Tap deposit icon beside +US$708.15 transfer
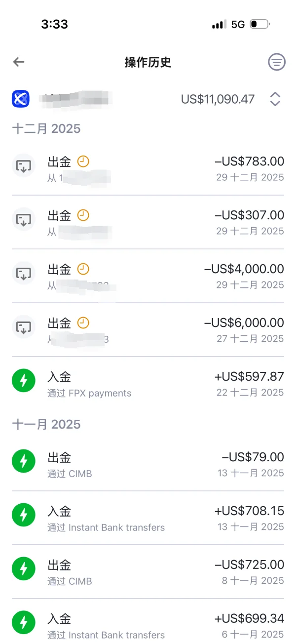 23,515
